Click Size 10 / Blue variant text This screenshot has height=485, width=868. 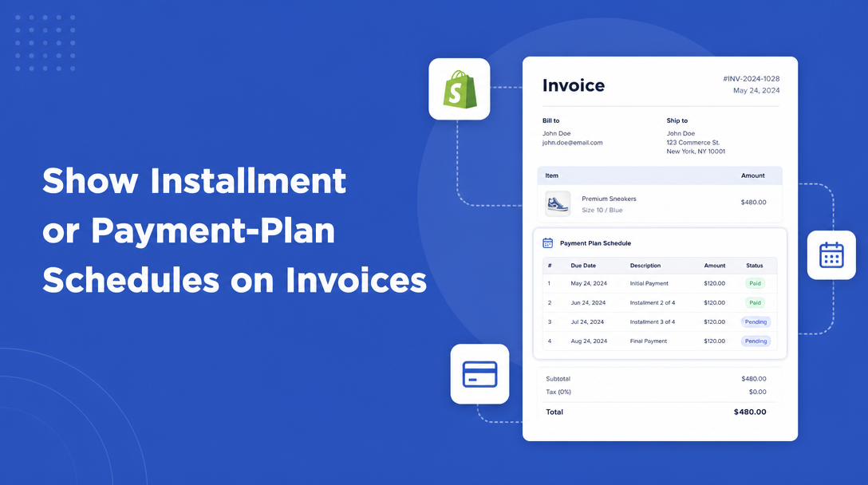tap(602, 210)
